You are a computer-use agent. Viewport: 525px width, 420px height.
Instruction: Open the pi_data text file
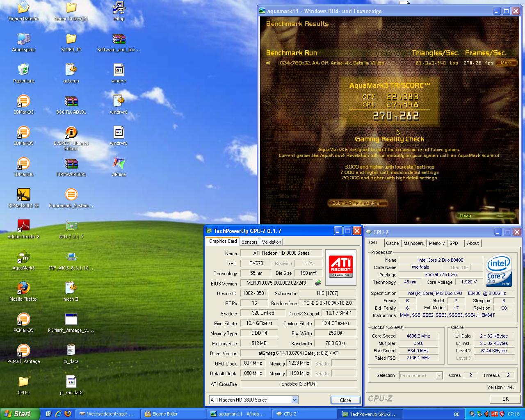coord(71,350)
